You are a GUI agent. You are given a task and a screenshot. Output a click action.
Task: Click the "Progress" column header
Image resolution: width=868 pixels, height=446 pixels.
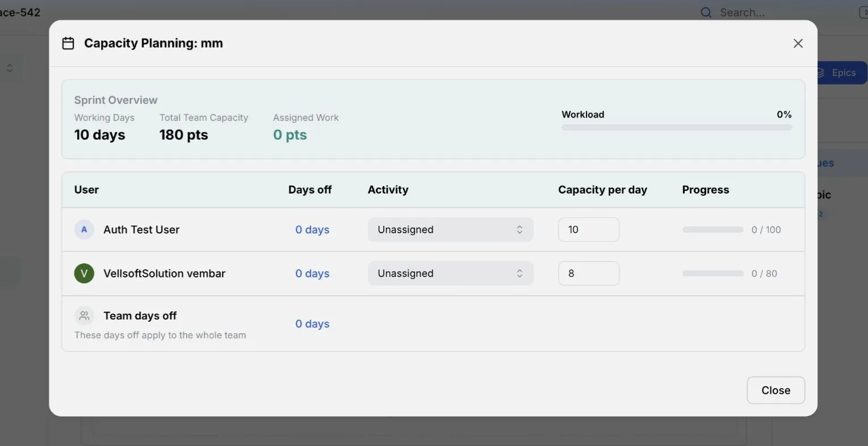tap(706, 190)
